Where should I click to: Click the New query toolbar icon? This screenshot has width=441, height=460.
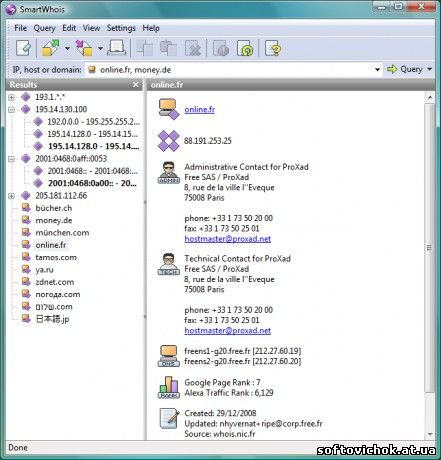[23, 49]
